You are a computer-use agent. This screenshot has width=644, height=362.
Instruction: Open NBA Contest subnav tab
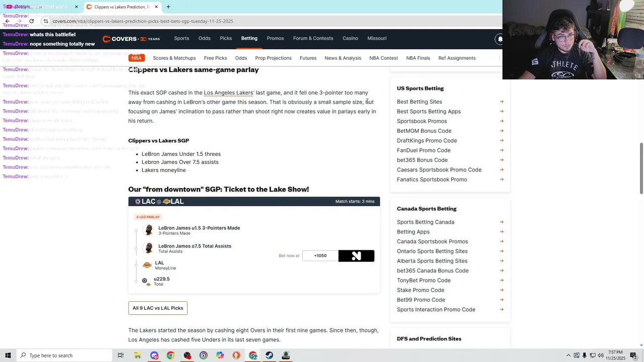[383, 58]
